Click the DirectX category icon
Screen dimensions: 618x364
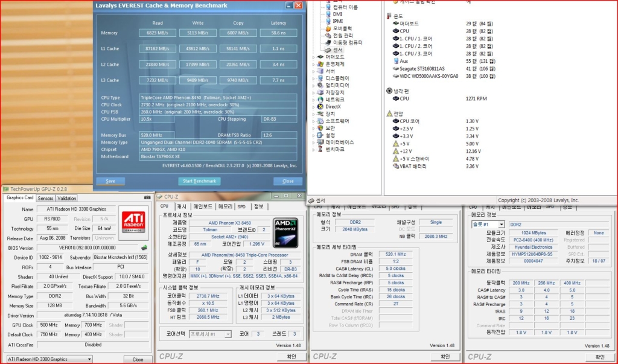pos(320,106)
